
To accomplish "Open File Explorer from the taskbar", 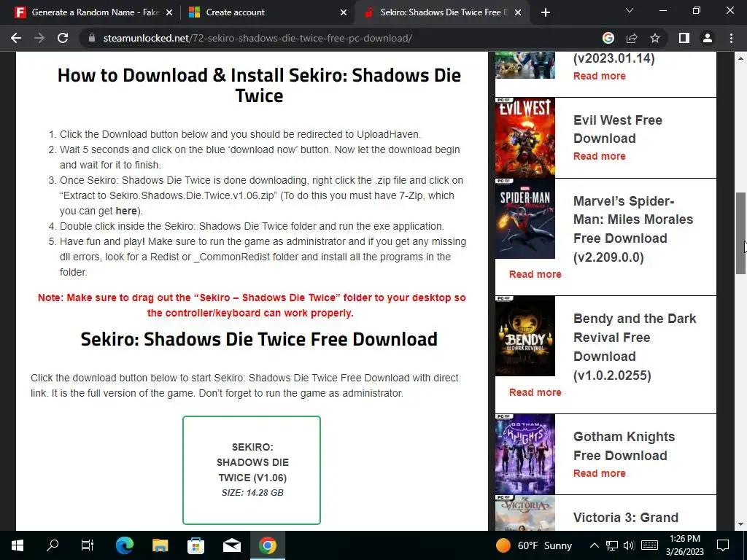I will pyautogui.click(x=160, y=545).
